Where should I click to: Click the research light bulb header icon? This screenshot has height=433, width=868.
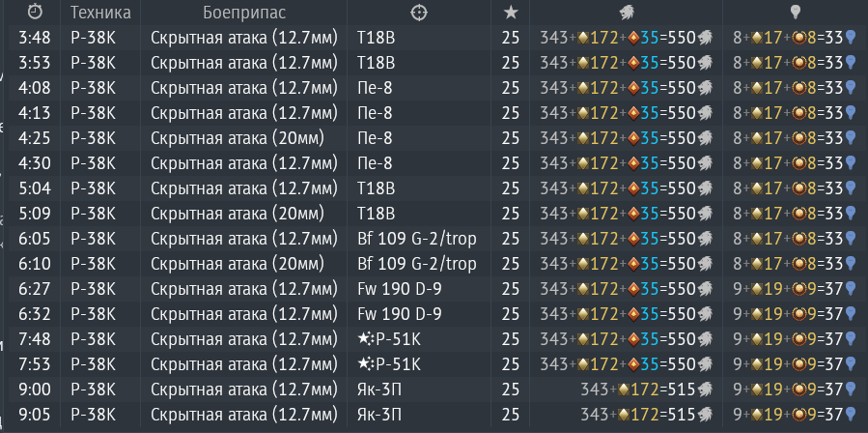tap(795, 13)
